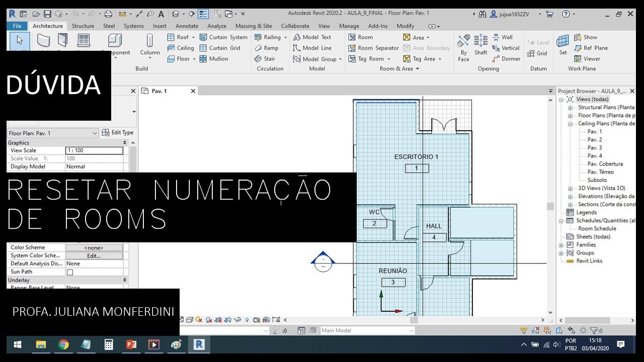Select the Railing tool
This screenshot has width=644, height=362.
(x=268, y=37)
